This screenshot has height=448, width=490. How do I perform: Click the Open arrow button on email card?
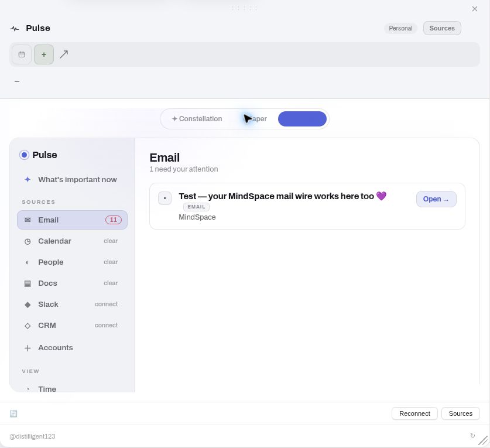(x=436, y=199)
